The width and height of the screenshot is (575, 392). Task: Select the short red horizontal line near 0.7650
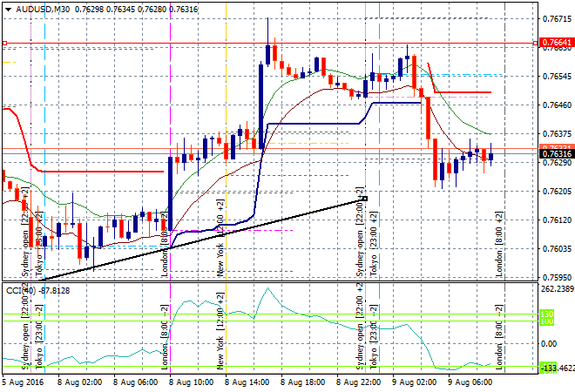[462, 91]
